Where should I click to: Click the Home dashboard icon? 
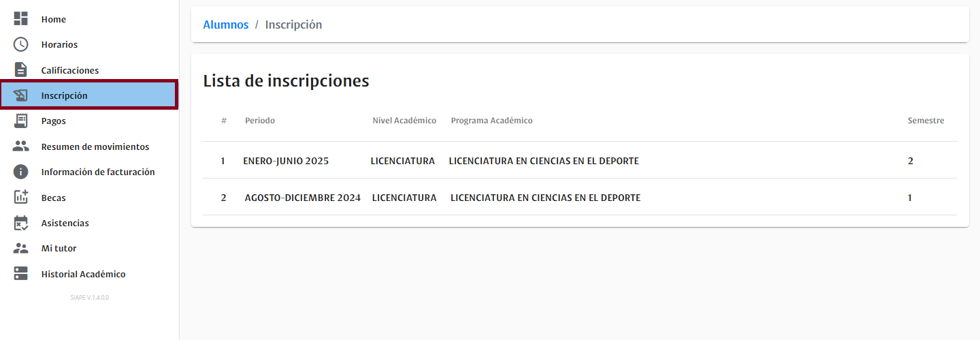[21, 19]
